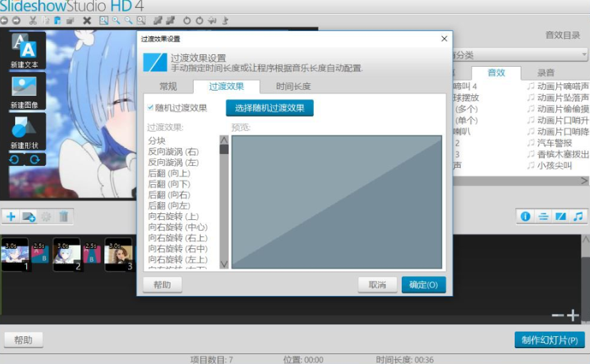The image size is (590, 364).
Task: Click the zoom-to-fit magnifier icon
Action: point(104,20)
